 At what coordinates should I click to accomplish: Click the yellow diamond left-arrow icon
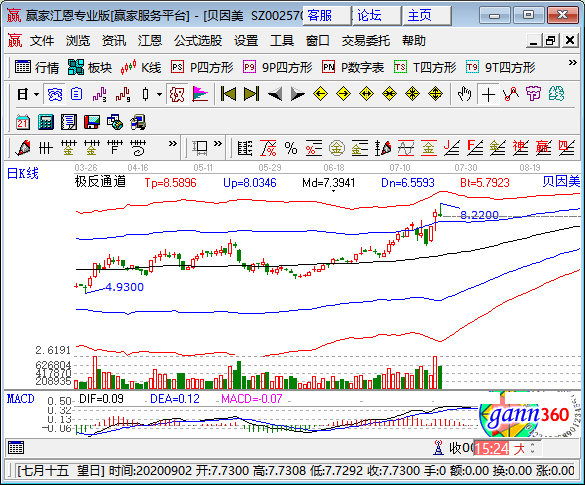coord(320,94)
